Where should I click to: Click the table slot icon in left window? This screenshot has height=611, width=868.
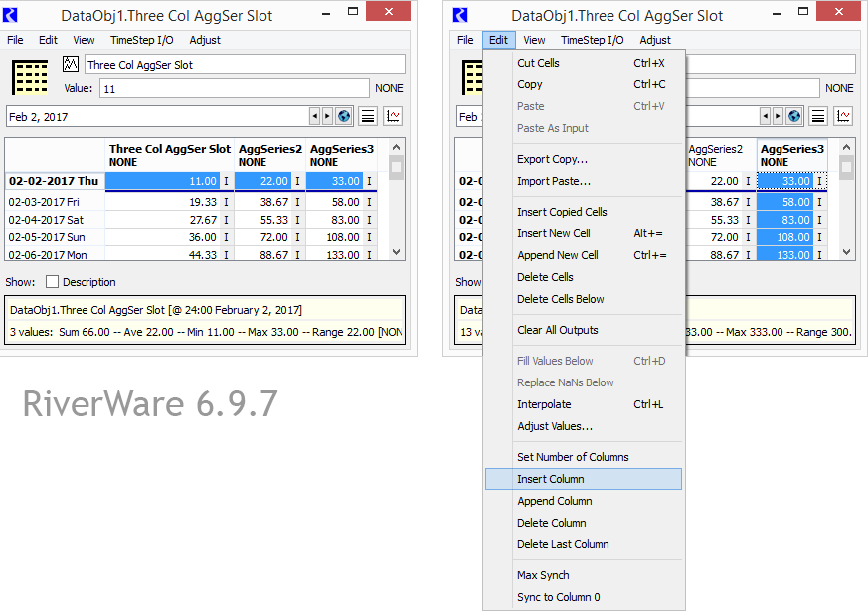(x=30, y=77)
